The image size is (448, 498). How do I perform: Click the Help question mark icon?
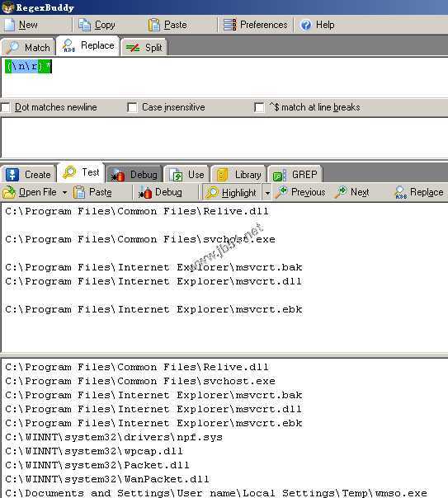coord(306,25)
